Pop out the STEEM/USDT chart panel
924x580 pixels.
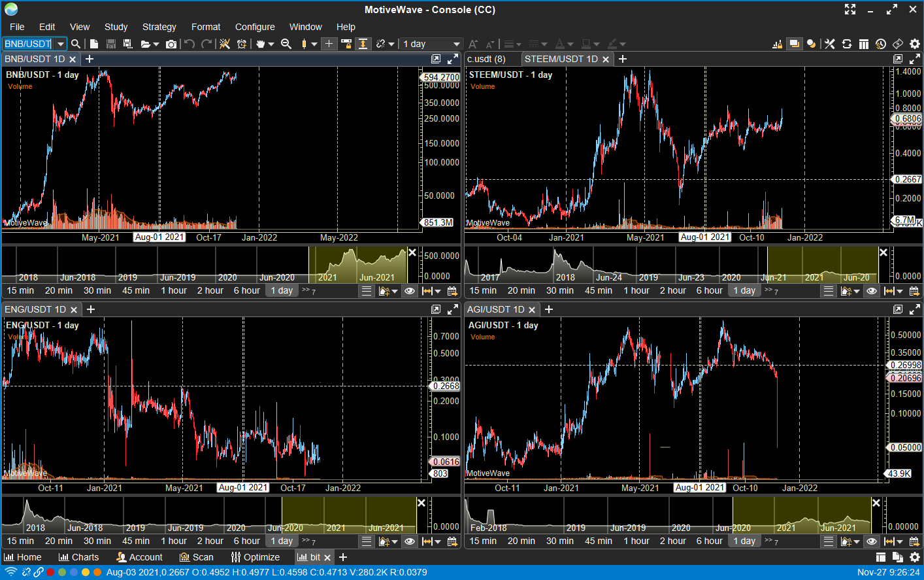click(x=898, y=59)
